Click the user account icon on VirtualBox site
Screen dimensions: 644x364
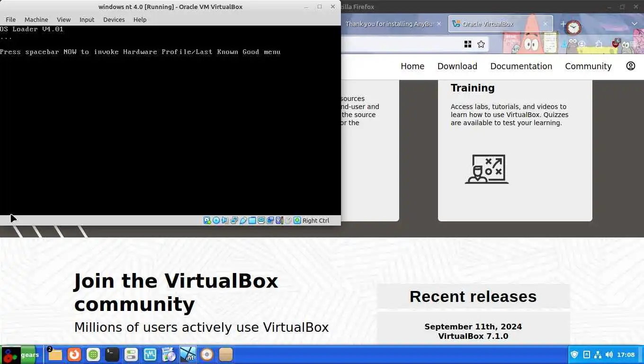pyautogui.click(x=631, y=66)
